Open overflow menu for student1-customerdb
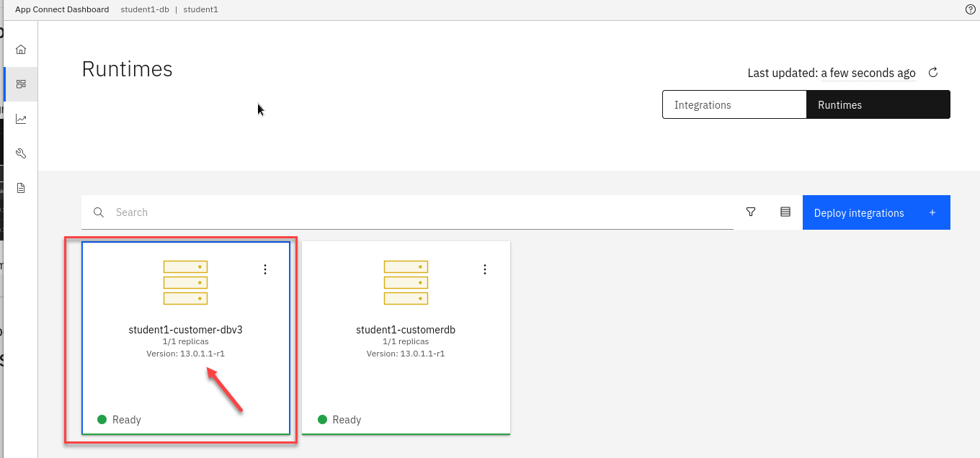980x458 pixels. (485, 269)
